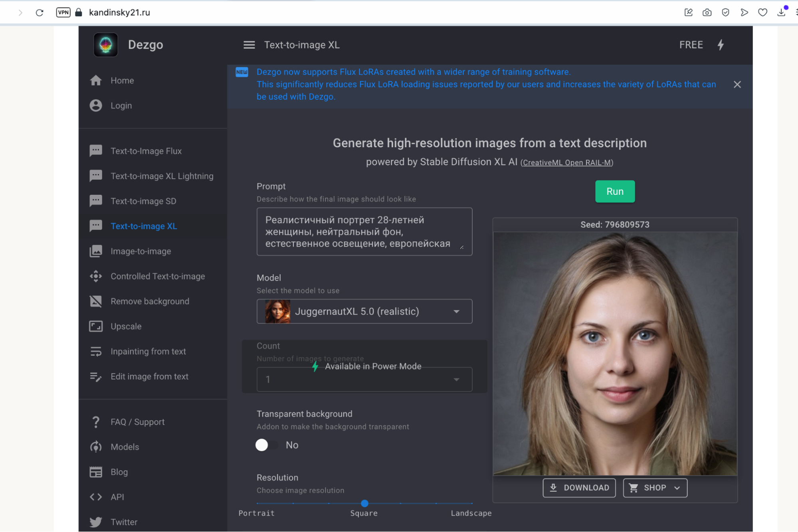Image resolution: width=798 pixels, height=532 pixels.
Task: Click the Available in Power Mode label
Action: pos(373,366)
